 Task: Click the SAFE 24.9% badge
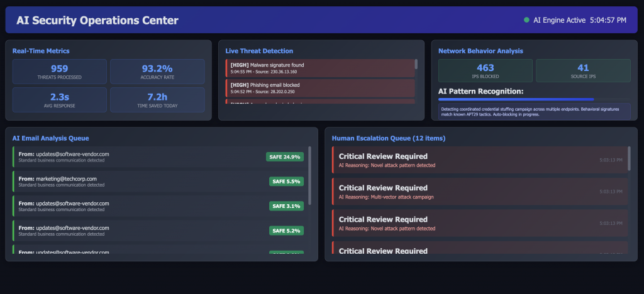[285, 156]
